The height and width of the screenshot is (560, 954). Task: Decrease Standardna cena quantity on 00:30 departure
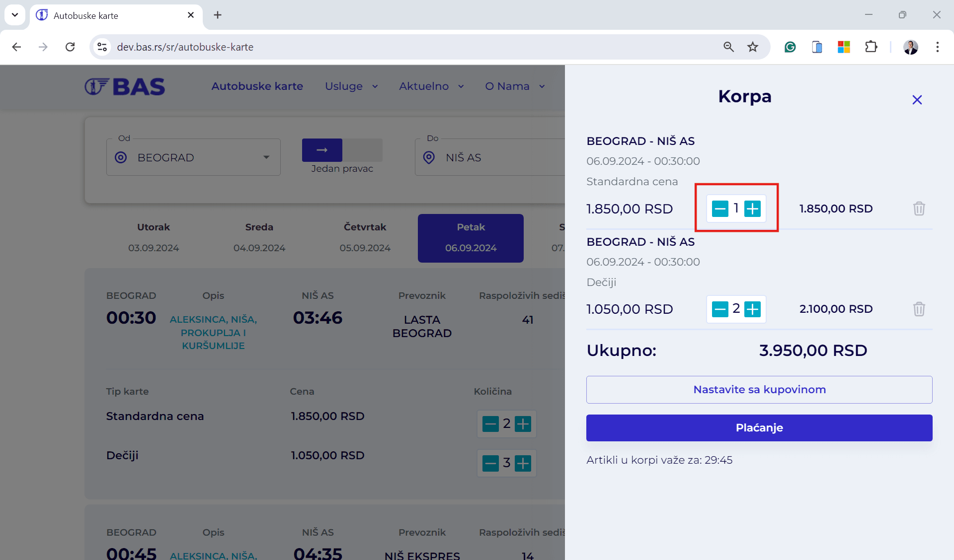tap(490, 424)
